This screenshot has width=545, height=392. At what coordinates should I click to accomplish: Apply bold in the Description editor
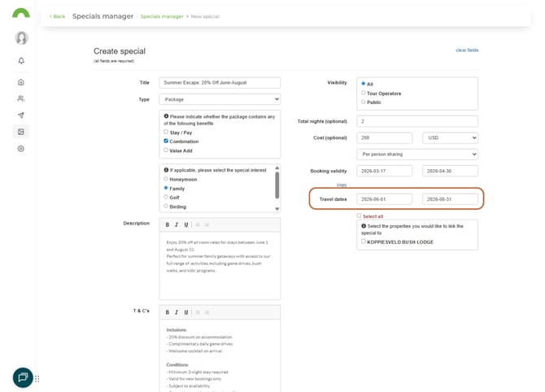pos(168,224)
